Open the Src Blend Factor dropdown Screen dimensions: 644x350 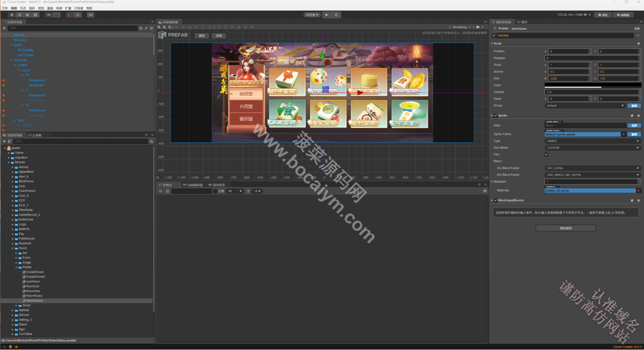tap(593, 168)
